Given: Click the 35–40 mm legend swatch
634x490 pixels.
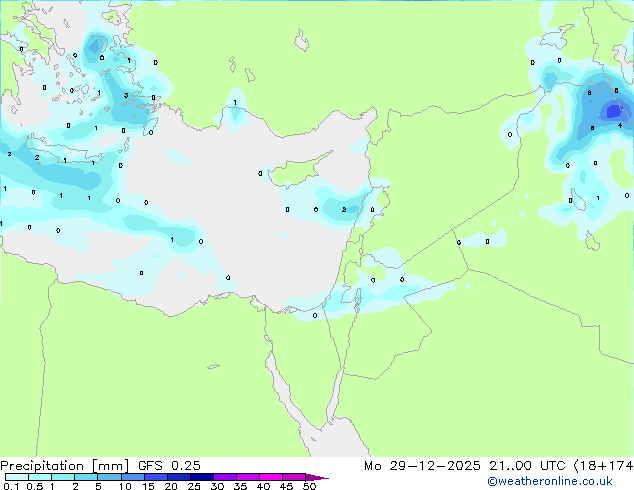Looking at the screenshot, I should pos(247,477).
